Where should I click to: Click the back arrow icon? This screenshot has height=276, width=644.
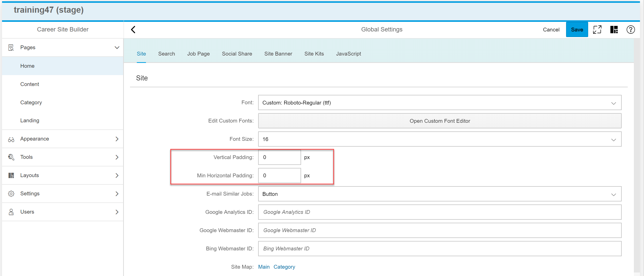[133, 29]
